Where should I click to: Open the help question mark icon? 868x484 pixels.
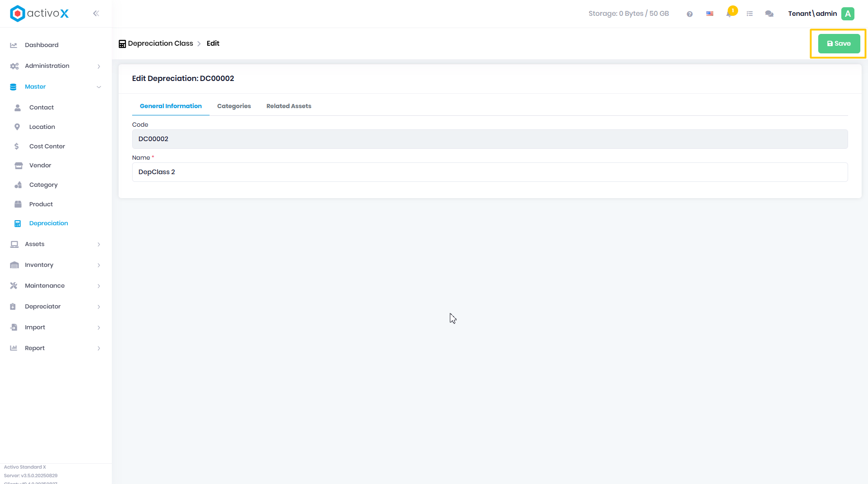coord(690,14)
